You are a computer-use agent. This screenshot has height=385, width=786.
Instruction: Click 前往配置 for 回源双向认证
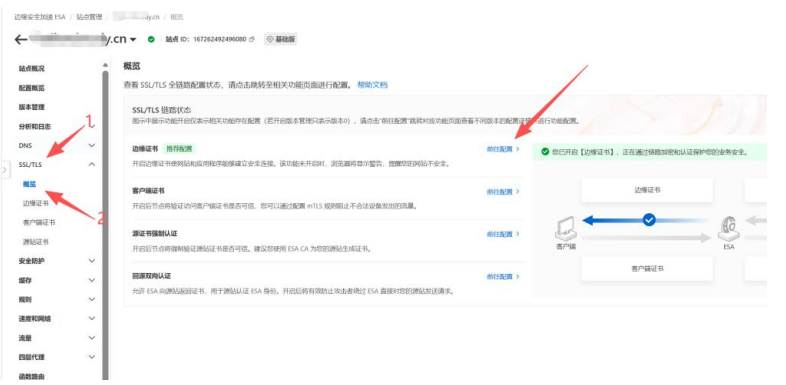click(x=503, y=276)
